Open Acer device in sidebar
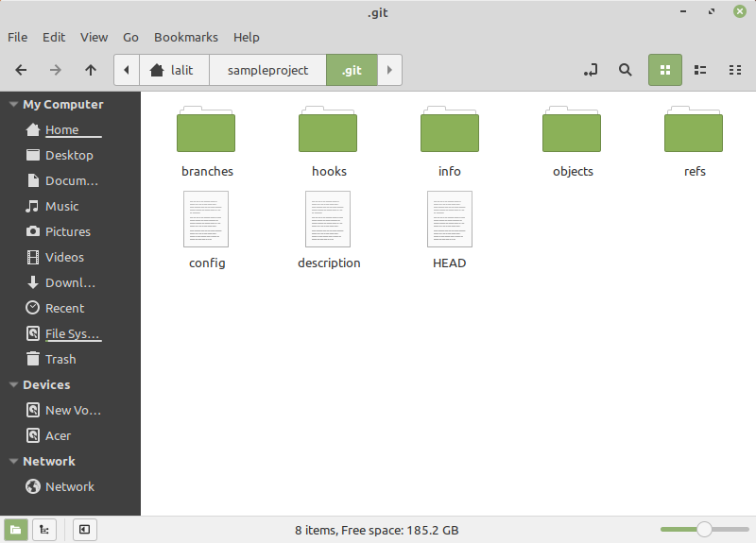 (x=70, y=436)
